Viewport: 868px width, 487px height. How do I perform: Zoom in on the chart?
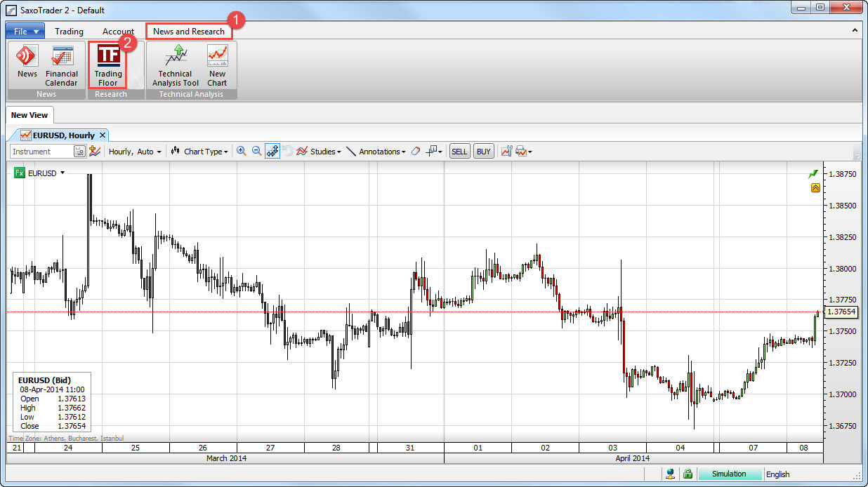click(x=242, y=151)
